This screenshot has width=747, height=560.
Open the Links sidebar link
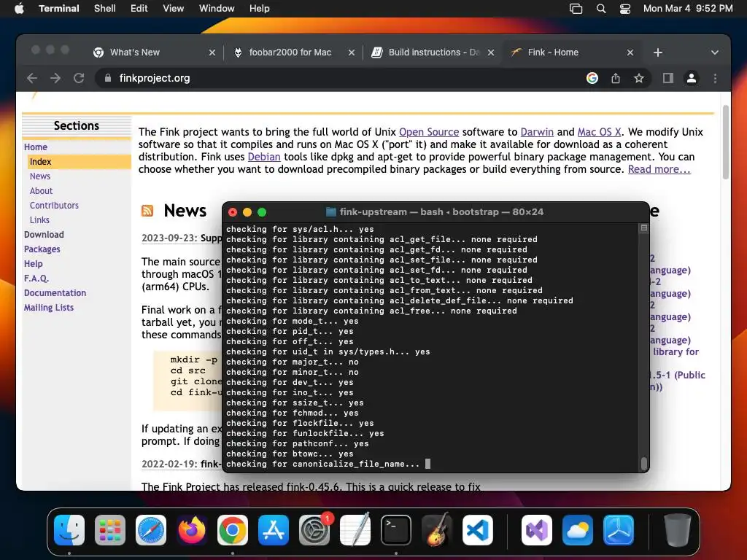pyautogui.click(x=39, y=220)
